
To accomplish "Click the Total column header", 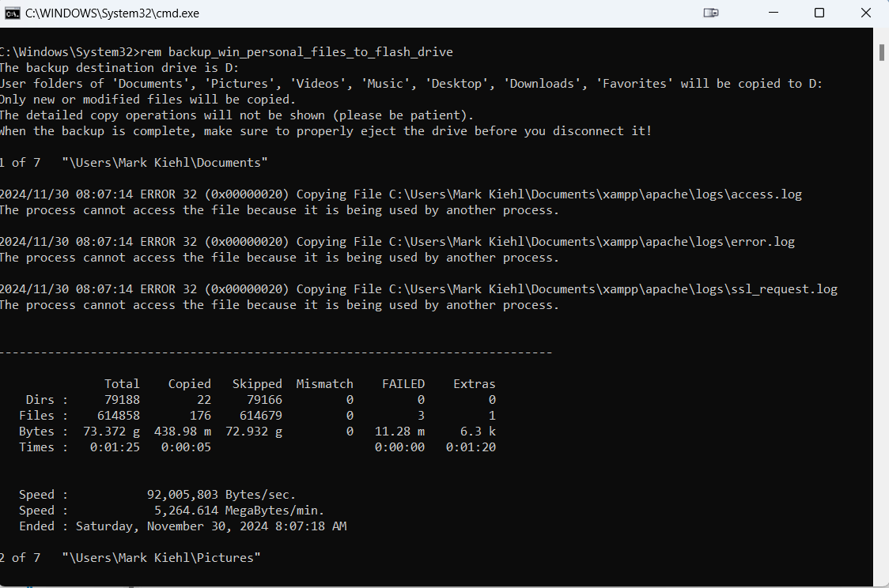I will tap(122, 383).
